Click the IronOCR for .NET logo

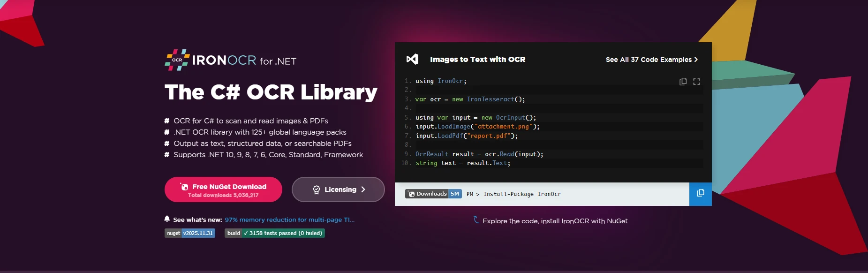[x=230, y=60]
